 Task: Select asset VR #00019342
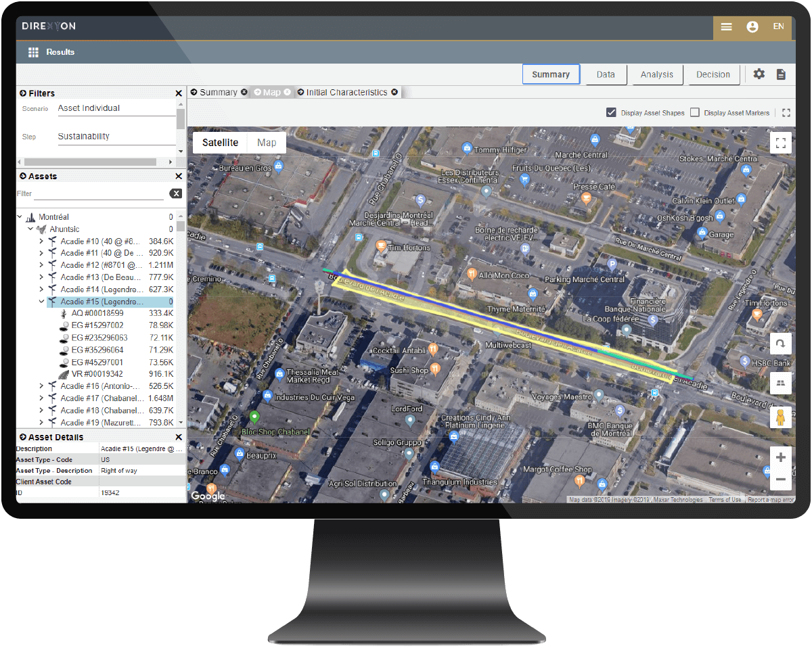coord(97,374)
